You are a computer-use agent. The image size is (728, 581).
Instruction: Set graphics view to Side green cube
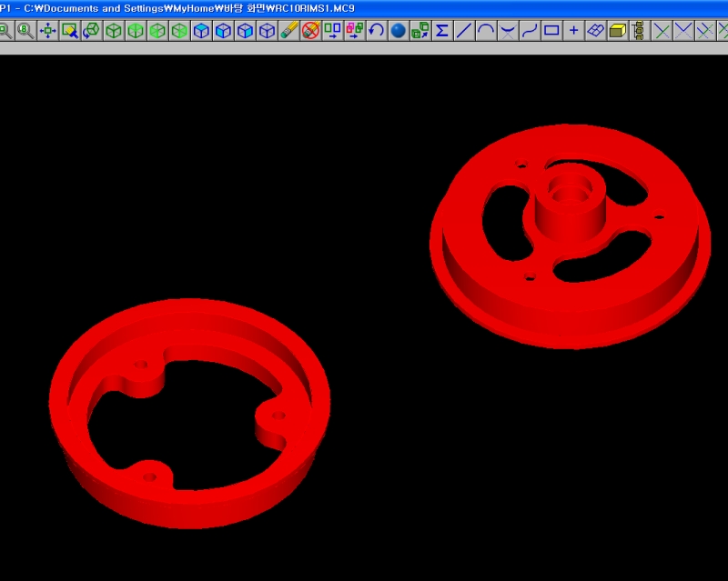coord(179,31)
